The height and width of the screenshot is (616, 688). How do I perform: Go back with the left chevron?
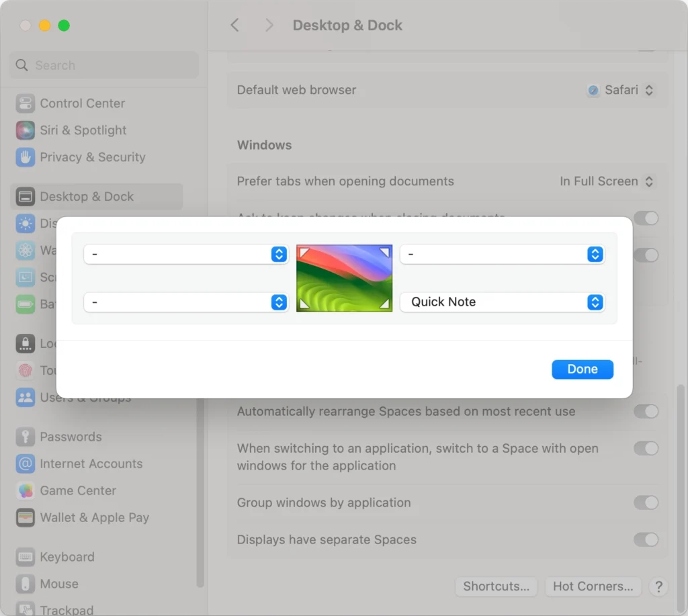[234, 25]
